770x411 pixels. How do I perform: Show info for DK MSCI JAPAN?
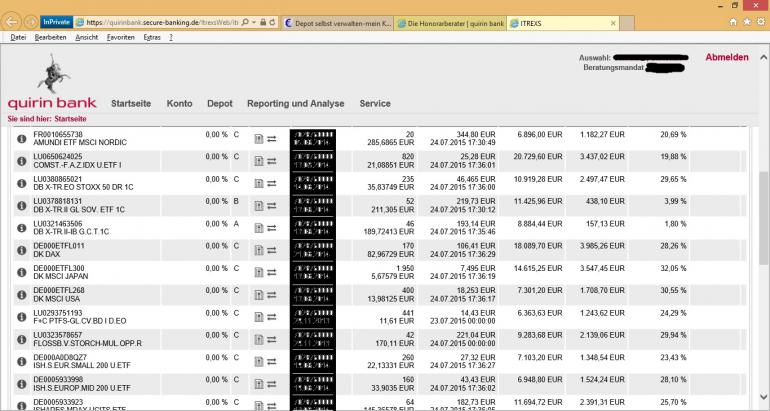pos(21,273)
